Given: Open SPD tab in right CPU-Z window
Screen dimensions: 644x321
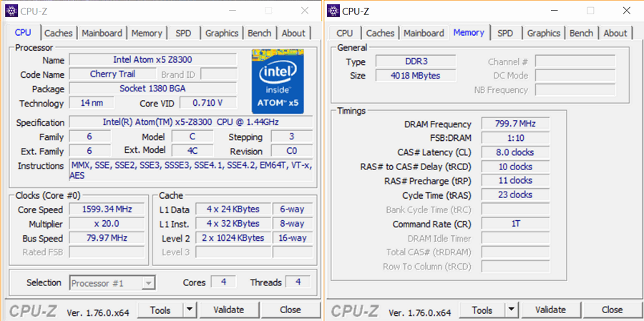Looking at the screenshot, I should 505,34.
